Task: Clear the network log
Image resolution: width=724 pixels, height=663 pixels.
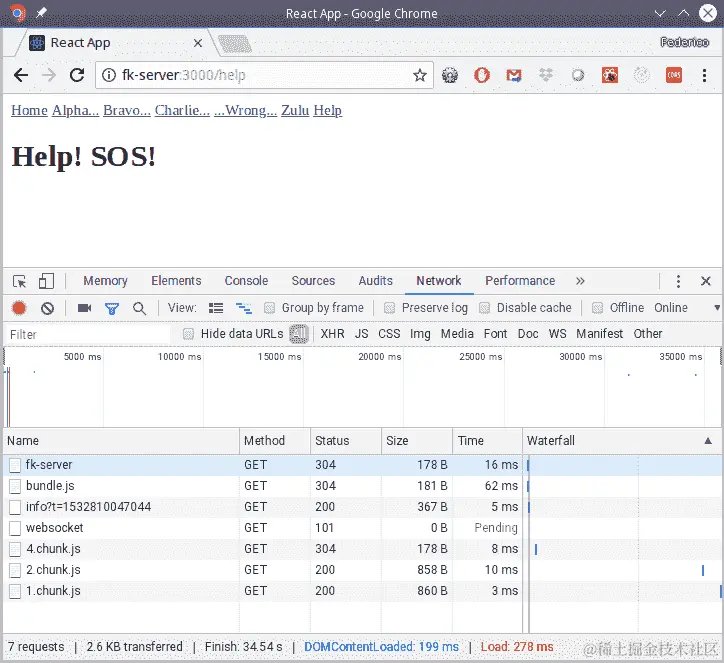Action: 47,308
